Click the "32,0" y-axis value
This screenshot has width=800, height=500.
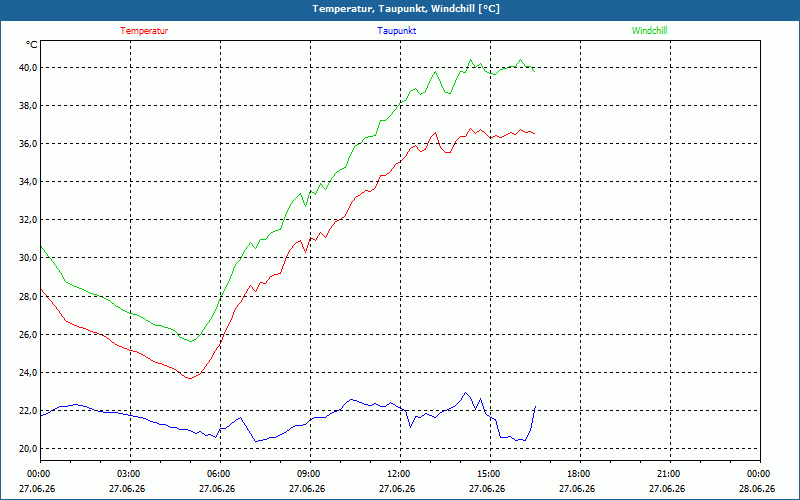click(x=28, y=220)
